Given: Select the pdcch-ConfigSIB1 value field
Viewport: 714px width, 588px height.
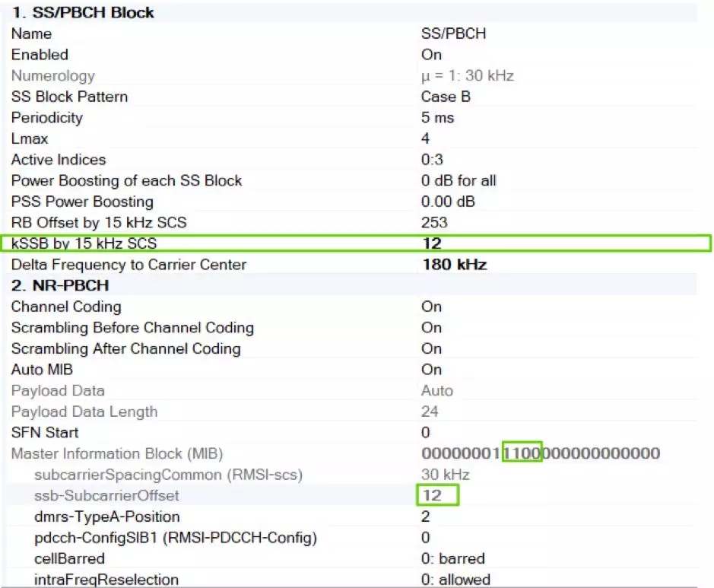Looking at the screenshot, I should [426, 538].
